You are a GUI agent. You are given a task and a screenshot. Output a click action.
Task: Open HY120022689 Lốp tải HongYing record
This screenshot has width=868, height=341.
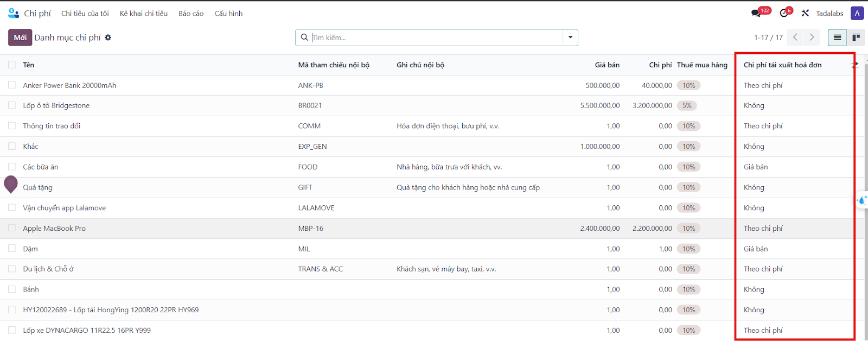pos(111,310)
